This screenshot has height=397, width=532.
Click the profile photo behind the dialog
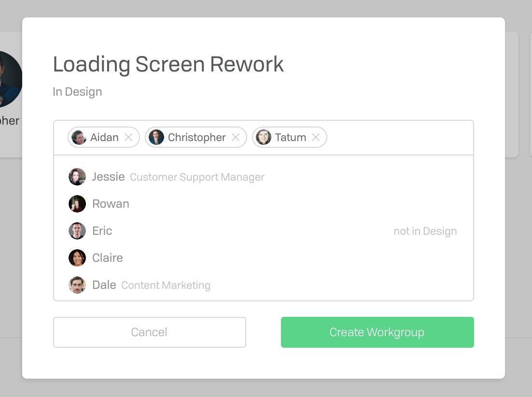coord(11,79)
